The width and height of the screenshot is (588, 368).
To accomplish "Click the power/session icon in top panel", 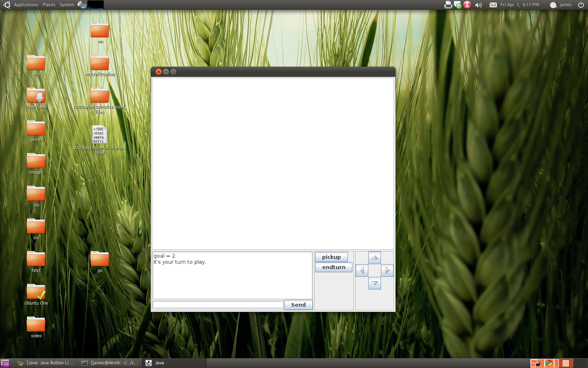I will click(x=581, y=5).
